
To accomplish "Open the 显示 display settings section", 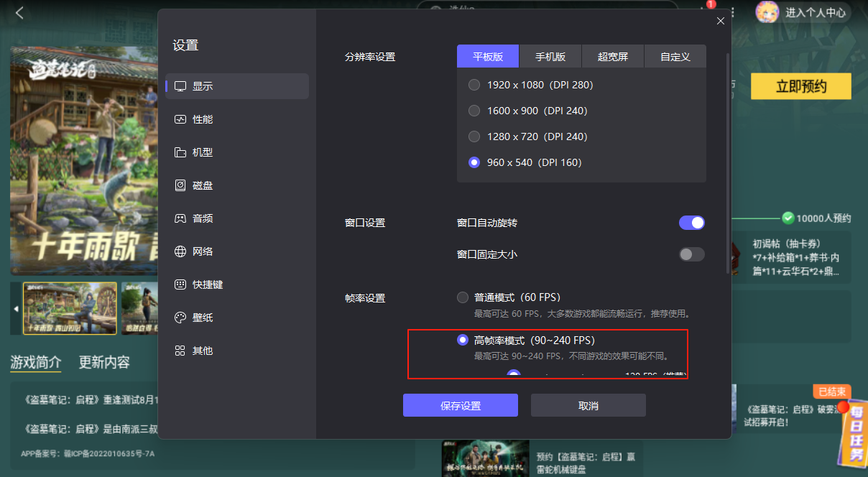I will click(x=237, y=86).
